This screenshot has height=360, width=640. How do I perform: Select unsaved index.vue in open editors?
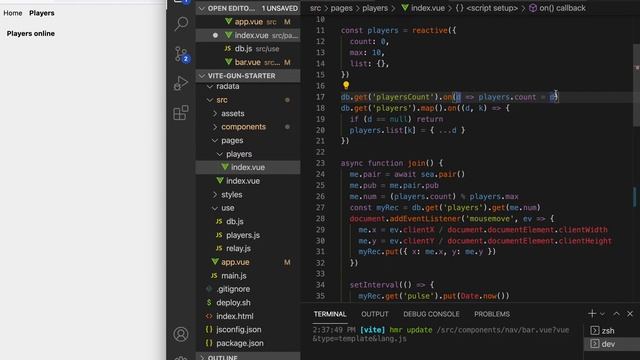(x=248, y=36)
